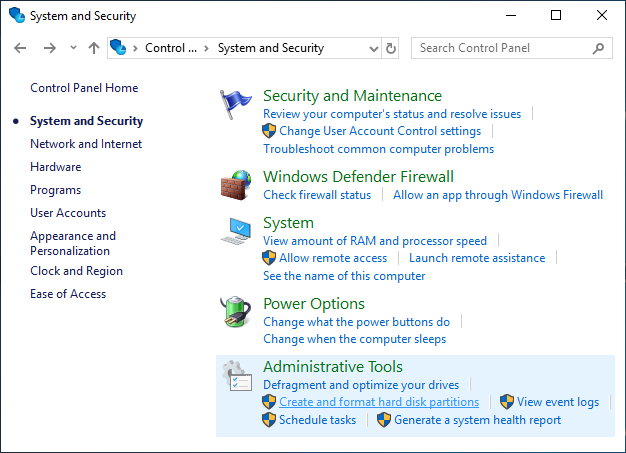Open Ease of Access category
This screenshot has width=626, height=453.
tap(68, 294)
